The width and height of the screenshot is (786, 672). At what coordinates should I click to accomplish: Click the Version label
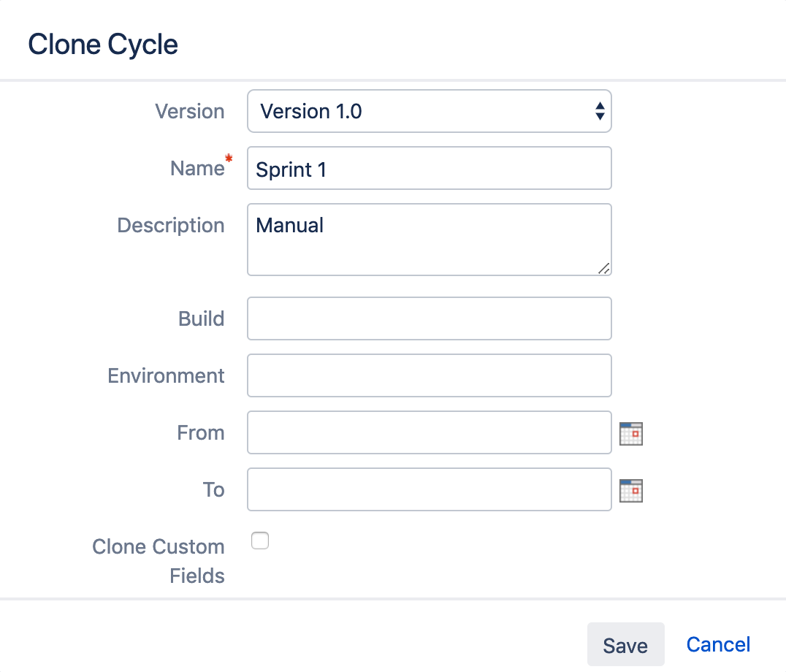(x=190, y=111)
